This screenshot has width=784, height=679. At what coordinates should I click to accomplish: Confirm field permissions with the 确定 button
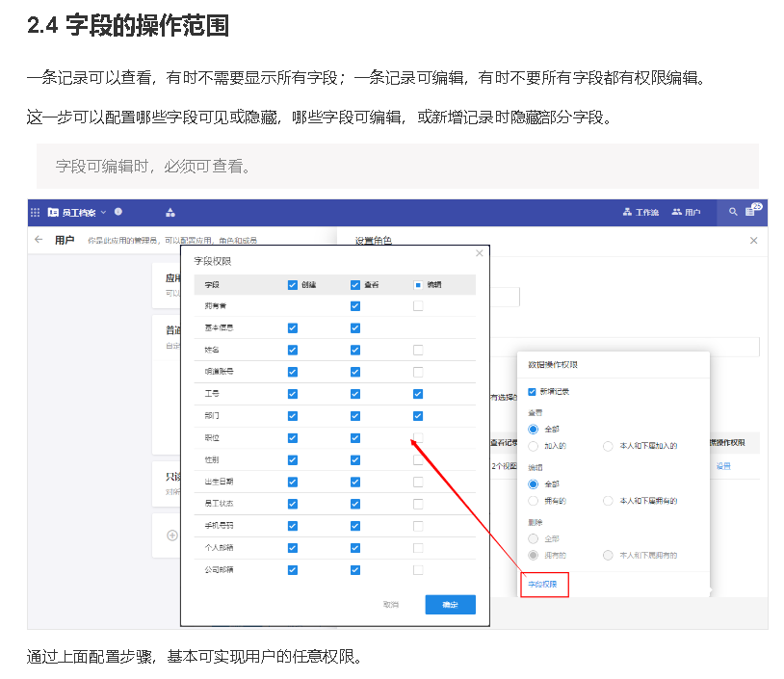coord(449,604)
